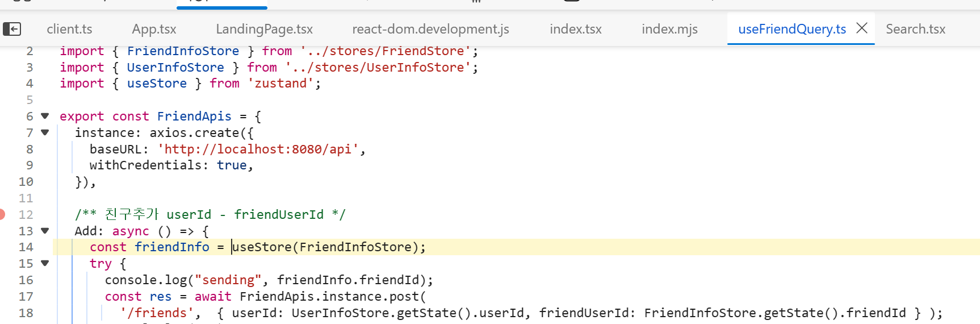Click the 'zustand' import string
The image size is (980, 324).
click(x=280, y=84)
